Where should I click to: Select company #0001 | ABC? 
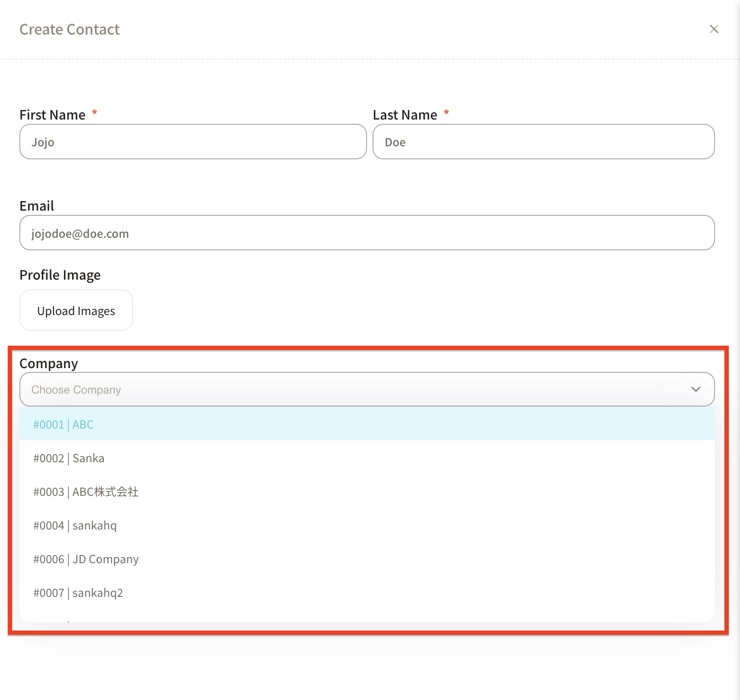click(x=64, y=425)
